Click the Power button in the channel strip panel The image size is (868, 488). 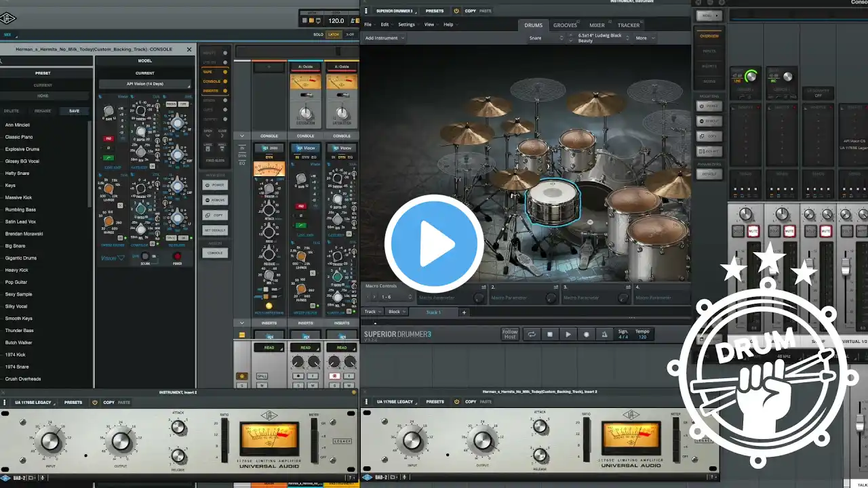point(215,185)
